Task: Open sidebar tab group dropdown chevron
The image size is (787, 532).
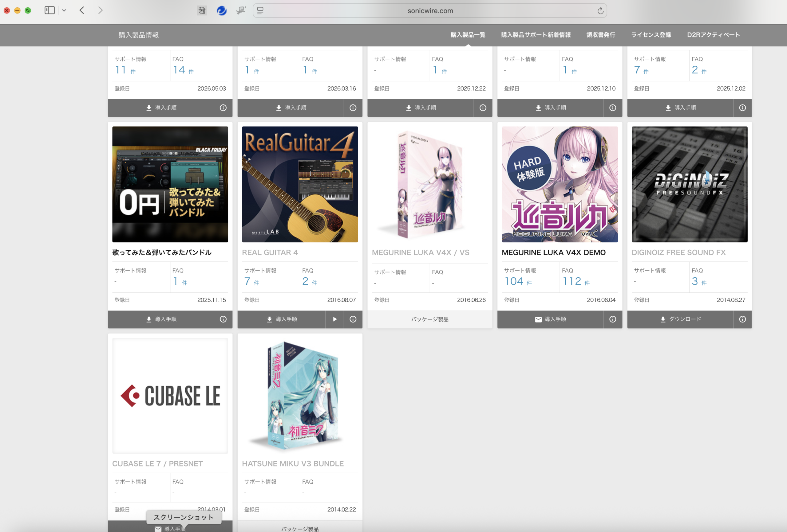Action: pyautogui.click(x=64, y=10)
